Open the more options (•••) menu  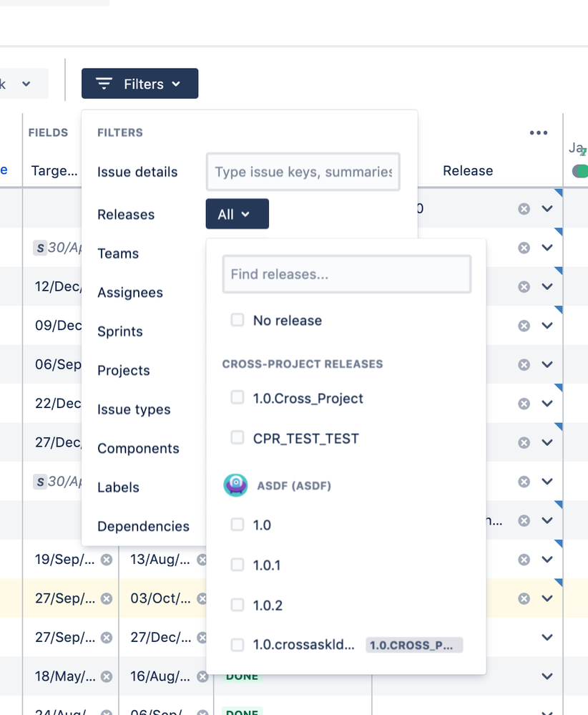538,132
